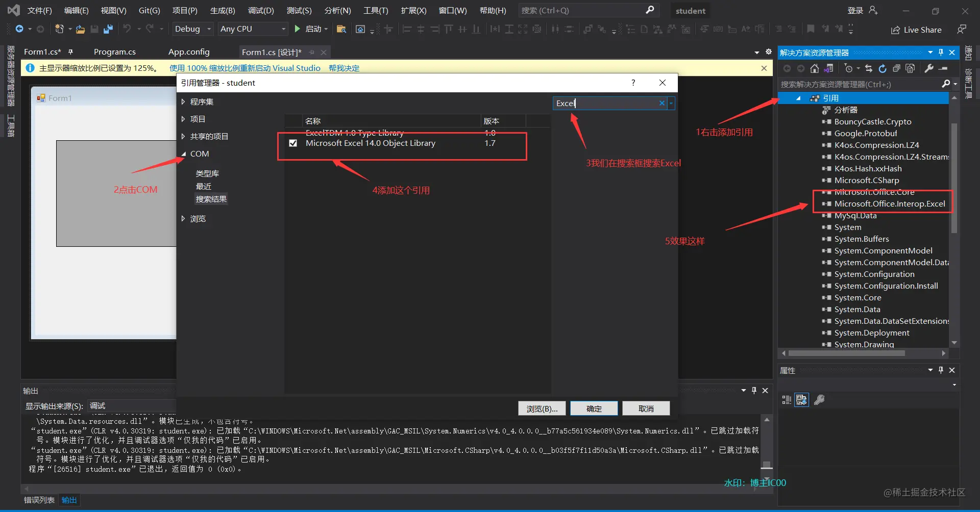
Task: Switch to the Program.cs tab
Action: click(x=115, y=52)
